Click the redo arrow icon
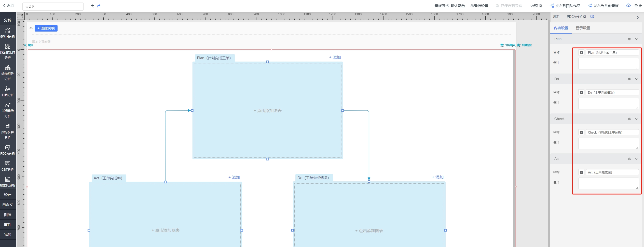Screen dimensions: 644x247 point(99,6)
